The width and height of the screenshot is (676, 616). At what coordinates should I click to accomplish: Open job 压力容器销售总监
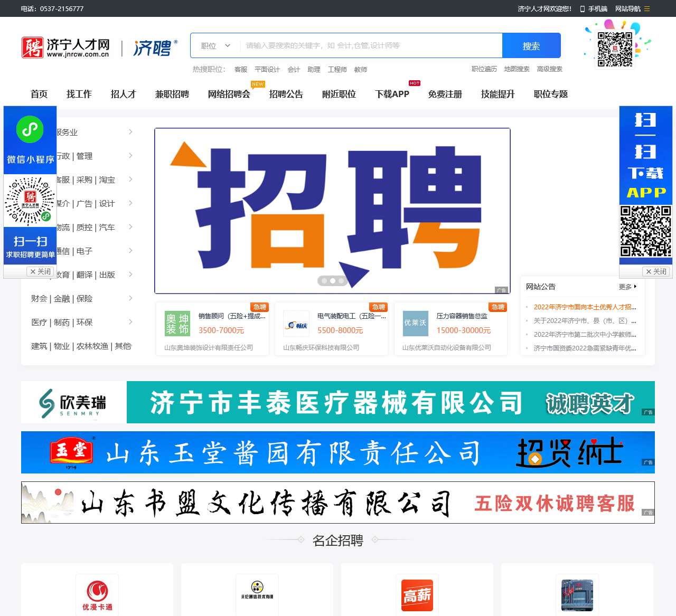(462, 316)
